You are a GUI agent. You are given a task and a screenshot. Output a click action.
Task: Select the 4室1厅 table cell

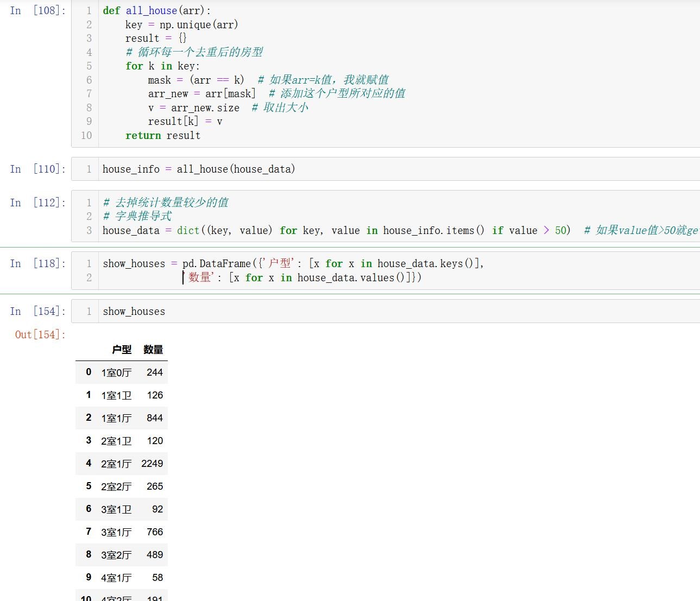click(116, 578)
